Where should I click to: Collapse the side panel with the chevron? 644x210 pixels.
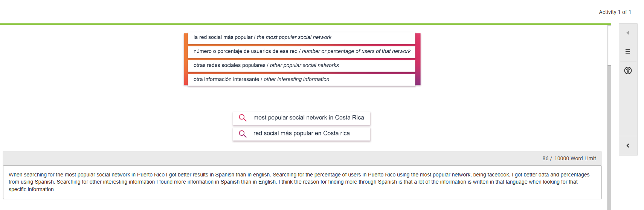pos(628,146)
